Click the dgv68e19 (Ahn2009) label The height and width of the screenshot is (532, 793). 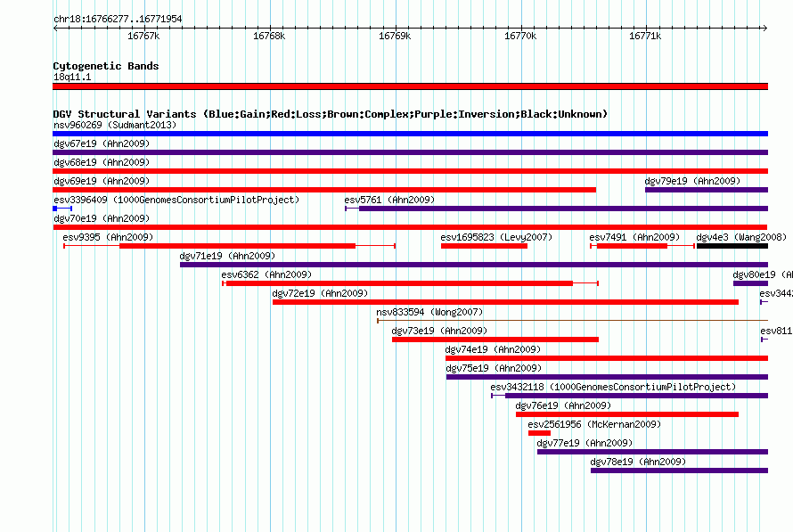pyautogui.click(x=102, y=162)
